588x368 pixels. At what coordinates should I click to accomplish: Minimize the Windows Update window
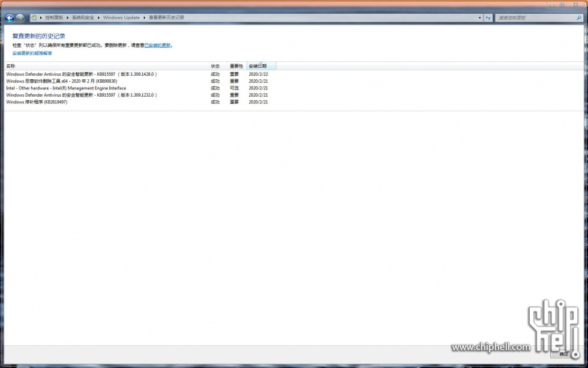pos(552,5)
